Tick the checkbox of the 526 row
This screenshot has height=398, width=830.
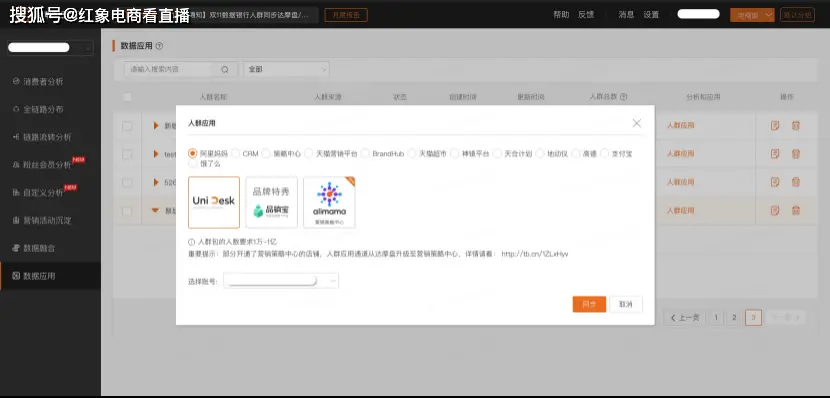pyautogui.click(x=127, y=182)
